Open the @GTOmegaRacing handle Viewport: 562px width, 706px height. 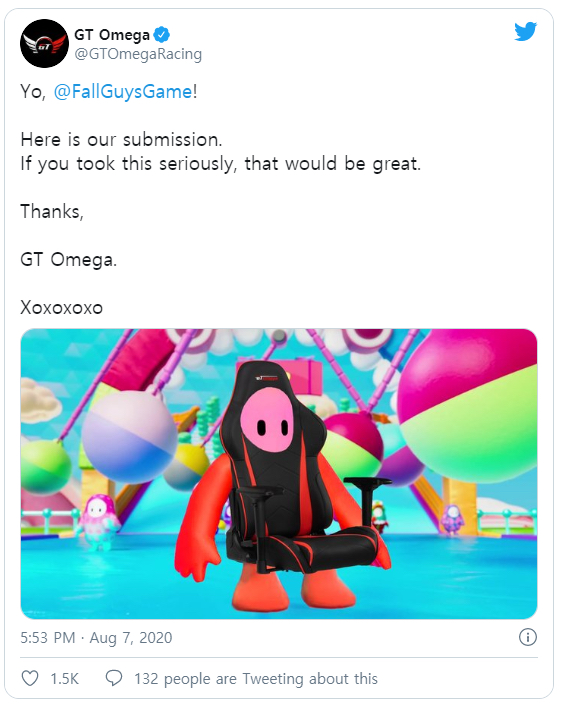click(x=138, y=54)
